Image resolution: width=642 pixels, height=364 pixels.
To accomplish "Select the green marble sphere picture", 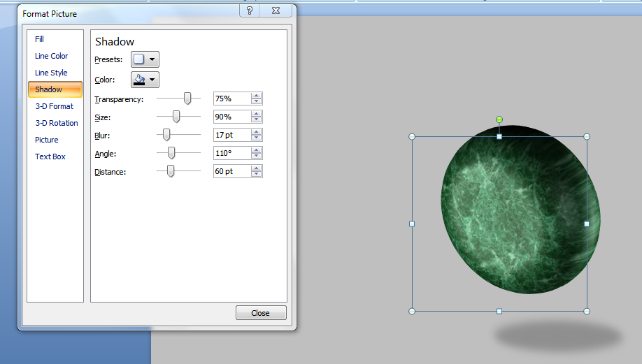I will click(x=520, y=210).
